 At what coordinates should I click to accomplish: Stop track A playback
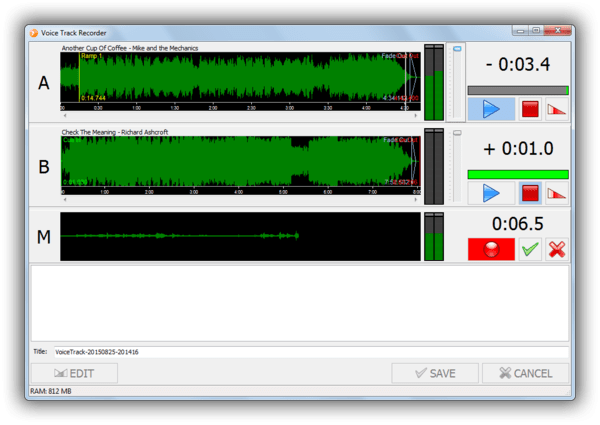click(530, 109)
